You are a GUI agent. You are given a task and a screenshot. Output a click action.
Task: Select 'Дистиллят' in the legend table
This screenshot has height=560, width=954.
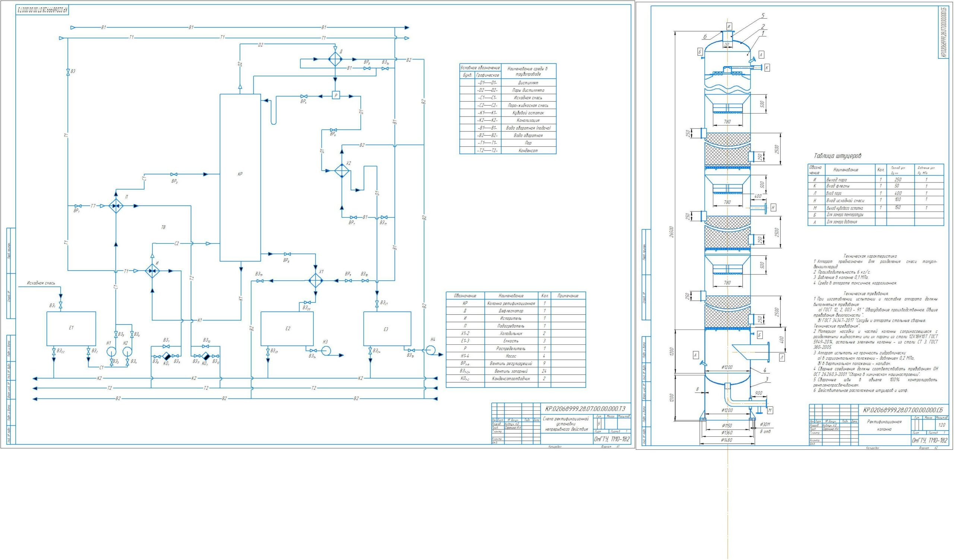(x=528, y=83)
